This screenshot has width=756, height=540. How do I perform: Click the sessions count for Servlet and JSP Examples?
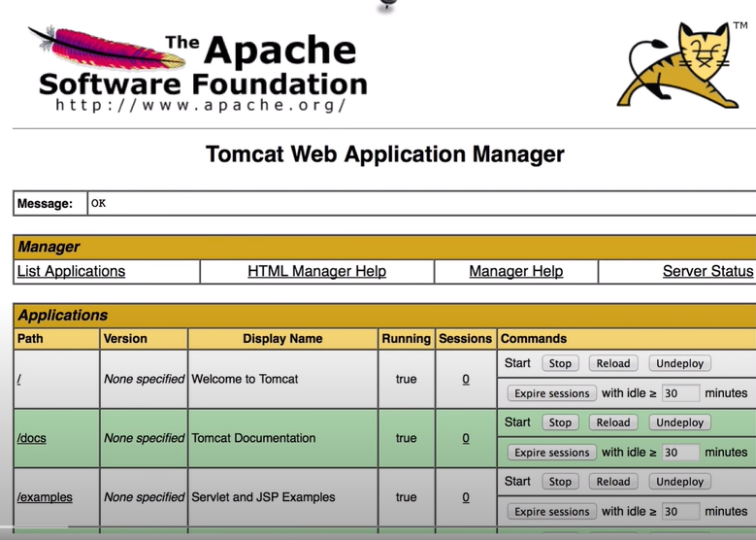(x=466, y=497)
